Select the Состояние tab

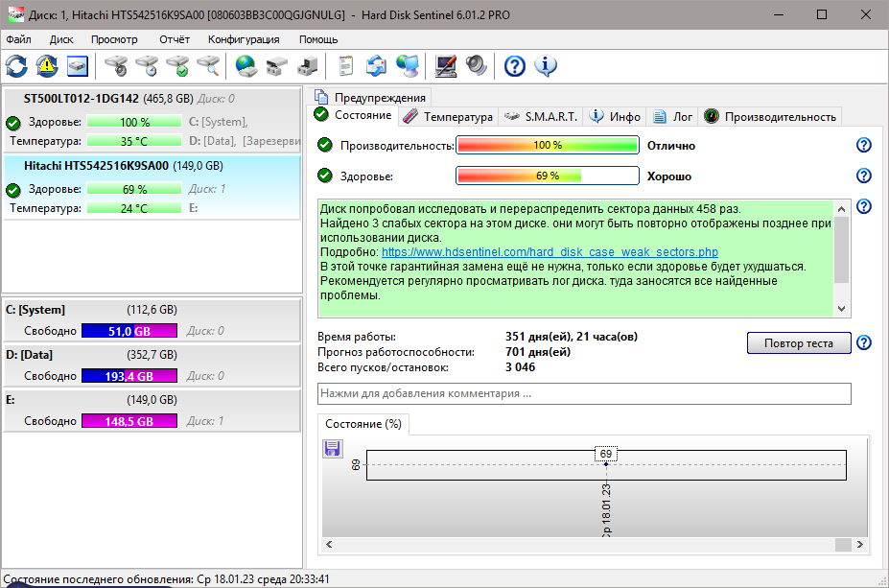tap(353, 115)
